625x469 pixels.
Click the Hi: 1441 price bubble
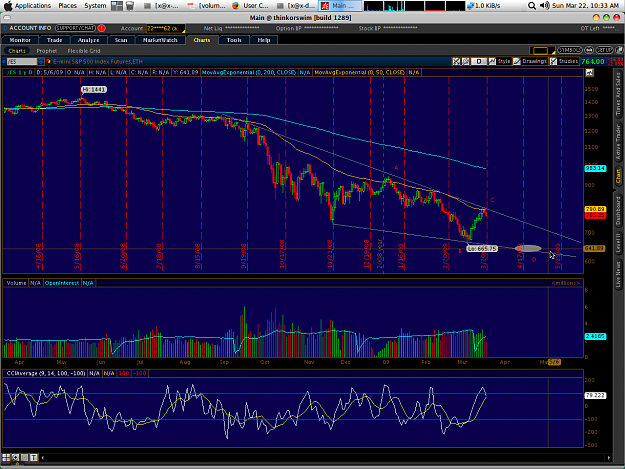[94, 90]
